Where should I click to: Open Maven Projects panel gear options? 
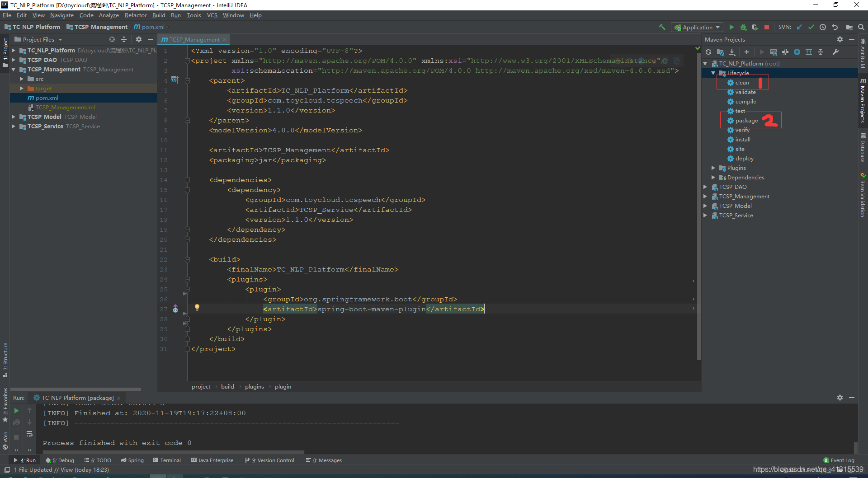[840, 39]
